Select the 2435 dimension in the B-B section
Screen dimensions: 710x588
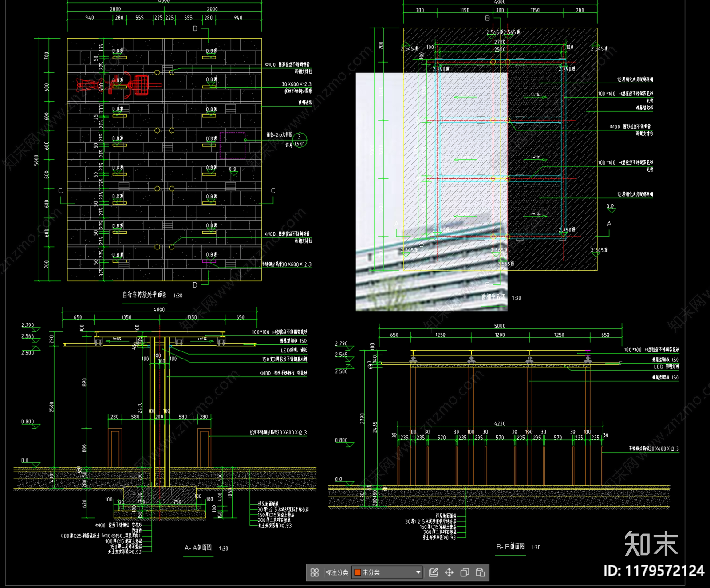(x=375, y=427)
